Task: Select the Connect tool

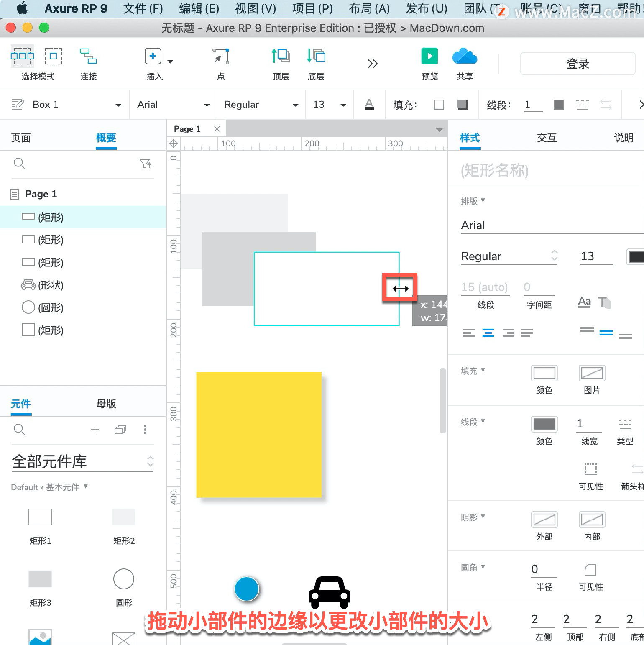Action: (88, 56)
